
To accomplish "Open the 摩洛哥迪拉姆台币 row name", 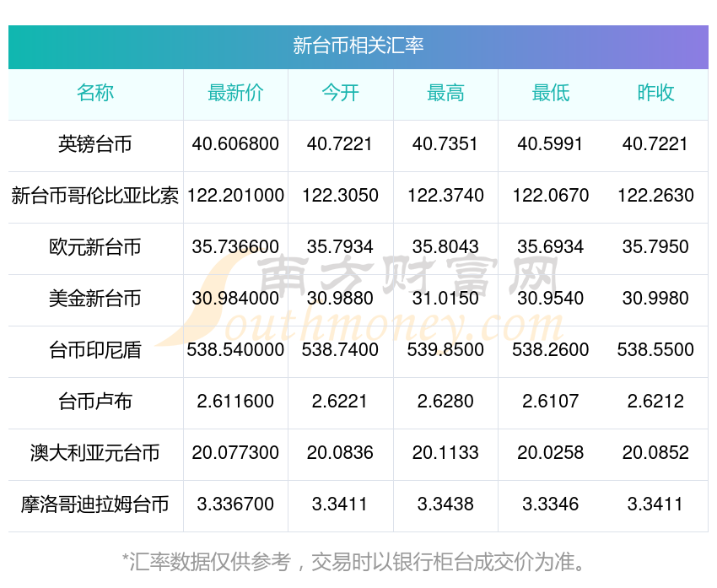I will coord(95,504).
